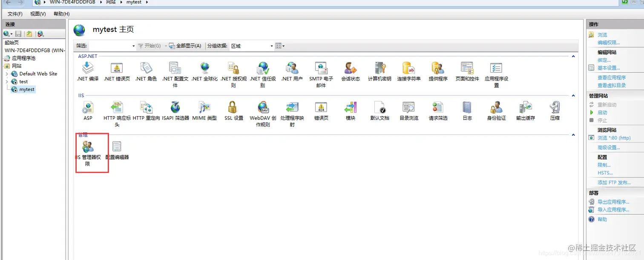Open the MIME 类型 feature
Screen dimensions: 644x260
point(204,111)
